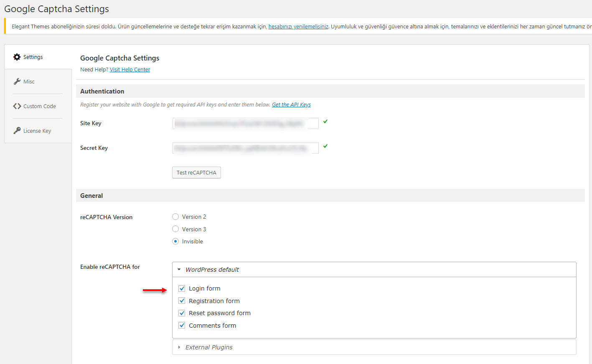Toggle the Registration form checkbox
The image size is (592, 364).
click(x=182, y=301)
